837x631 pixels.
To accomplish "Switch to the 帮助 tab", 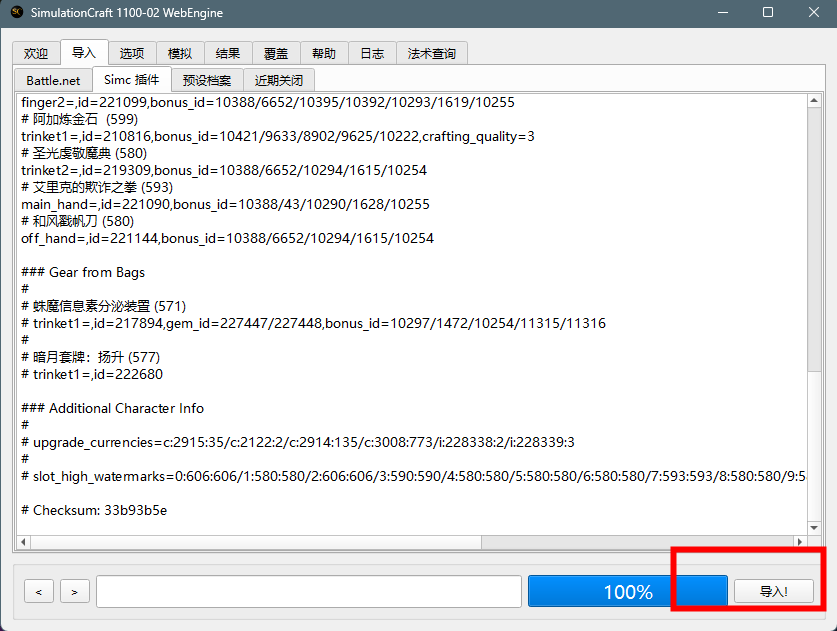I will pos(324,53).
